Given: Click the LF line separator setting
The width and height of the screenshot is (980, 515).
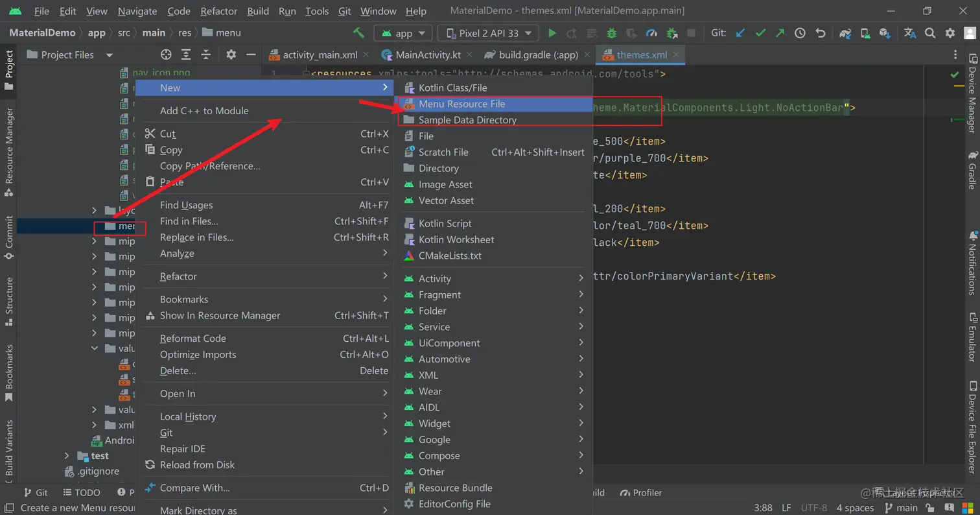Looking at the screenshot, I should pos(786,508).
